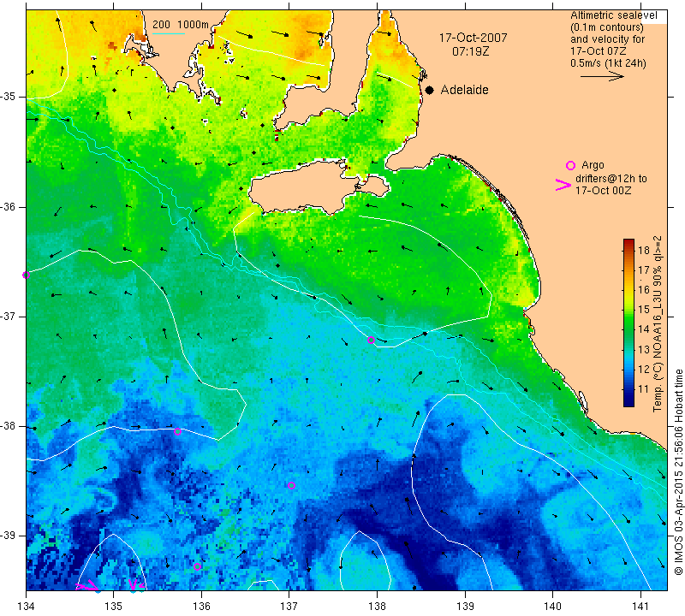The width and height of the screenshot is (685, 616).
Task: Click the Temp. (°C) NOAA16_L3U color bar title
Action: [657, 323]
